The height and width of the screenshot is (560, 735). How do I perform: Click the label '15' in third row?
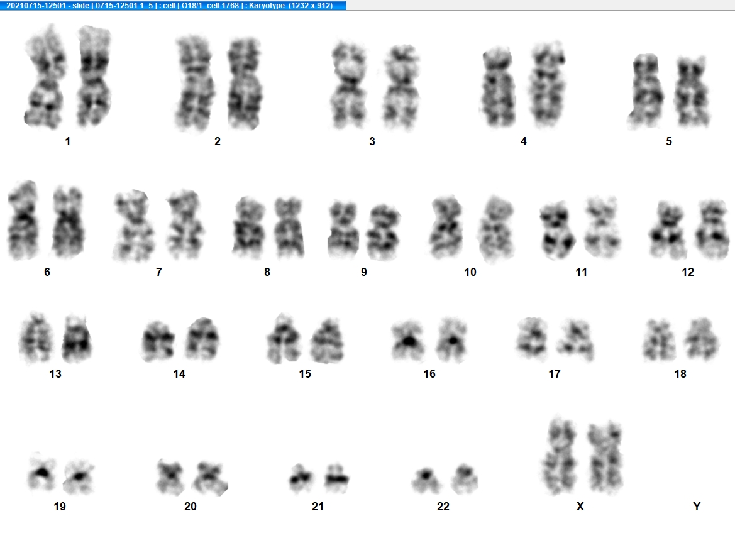pos(305,373)
